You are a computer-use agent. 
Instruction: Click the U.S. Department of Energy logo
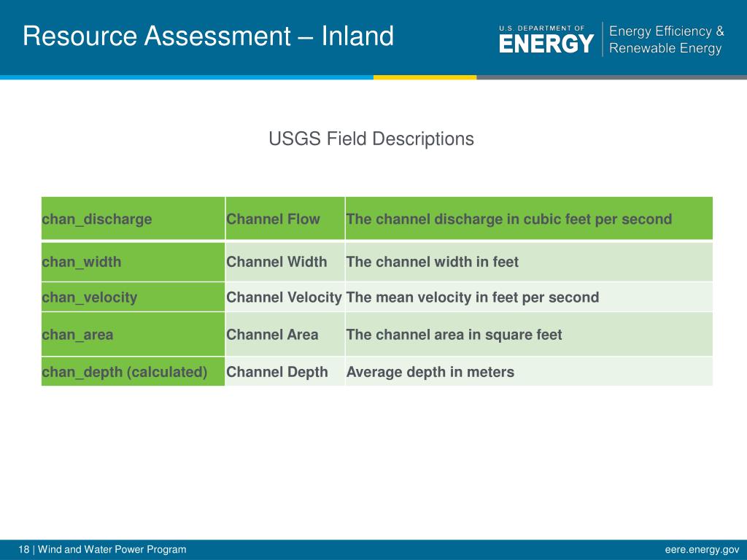546,39
